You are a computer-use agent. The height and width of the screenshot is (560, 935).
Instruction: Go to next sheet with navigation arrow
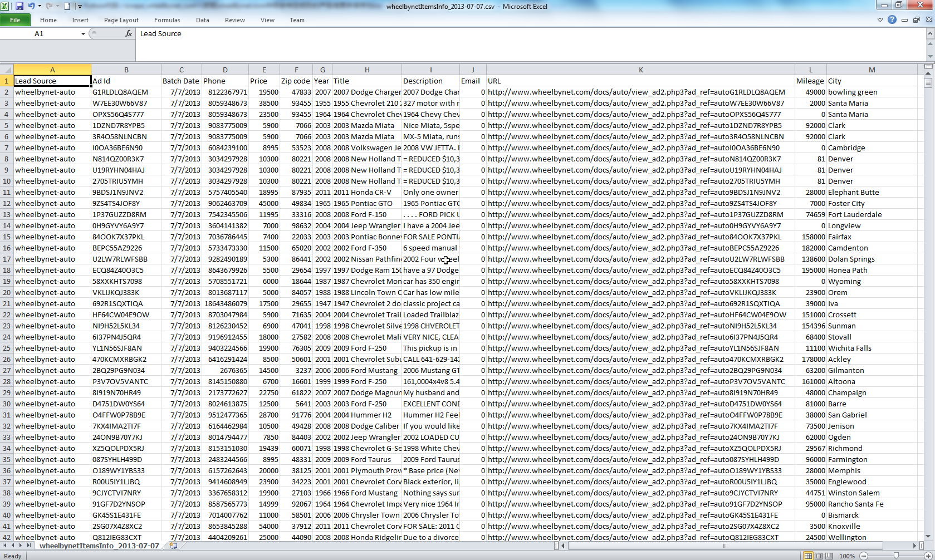click(x=21, y=546)
